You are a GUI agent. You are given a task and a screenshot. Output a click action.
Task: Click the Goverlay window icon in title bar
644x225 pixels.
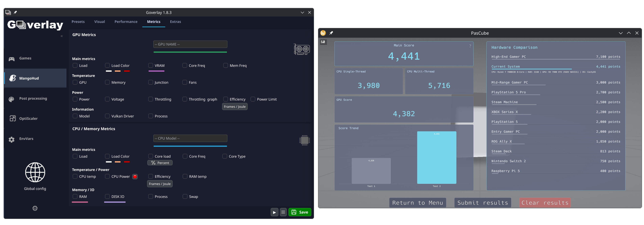click(x=8, y=12)
